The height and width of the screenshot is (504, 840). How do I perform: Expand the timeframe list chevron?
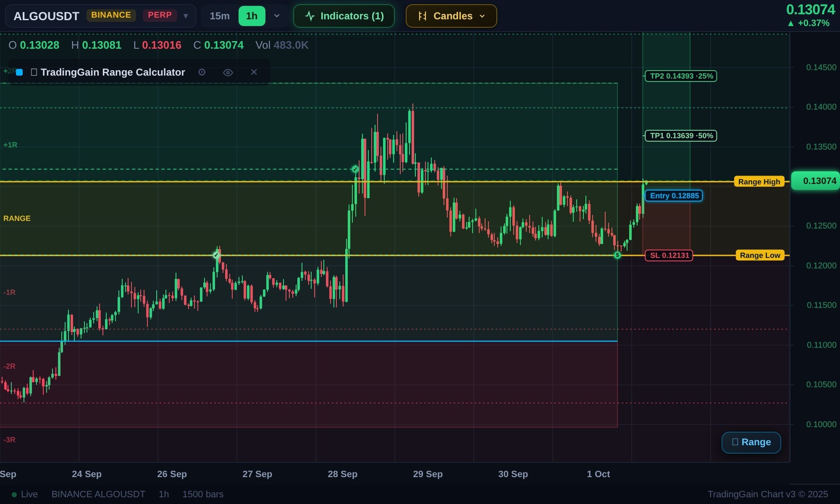click(x=277, y=16)
